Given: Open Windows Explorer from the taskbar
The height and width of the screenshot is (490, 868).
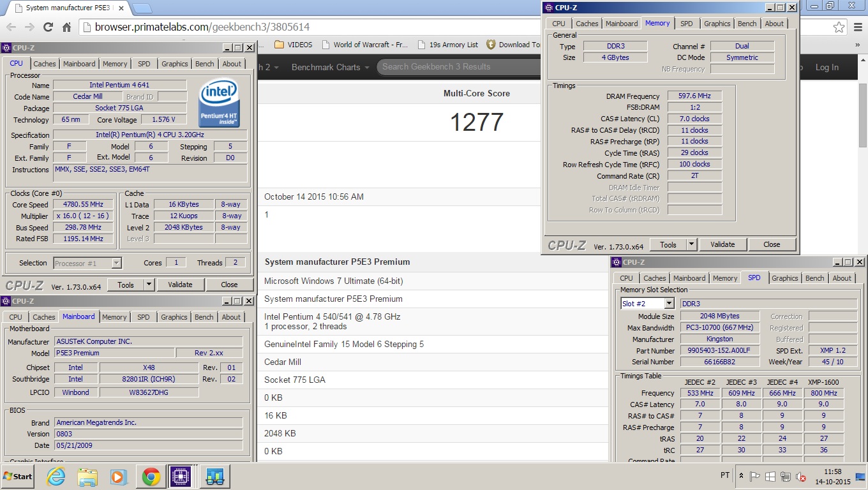Looking at the screenshot, I should (x=87, y=477).
